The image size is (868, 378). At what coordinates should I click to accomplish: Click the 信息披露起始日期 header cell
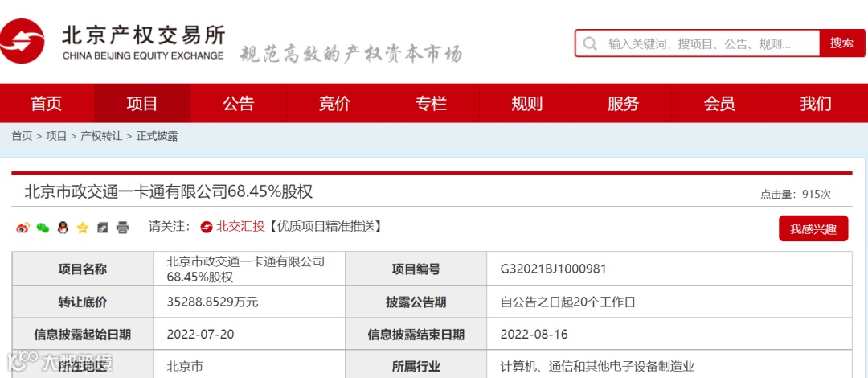pos(83,335)
